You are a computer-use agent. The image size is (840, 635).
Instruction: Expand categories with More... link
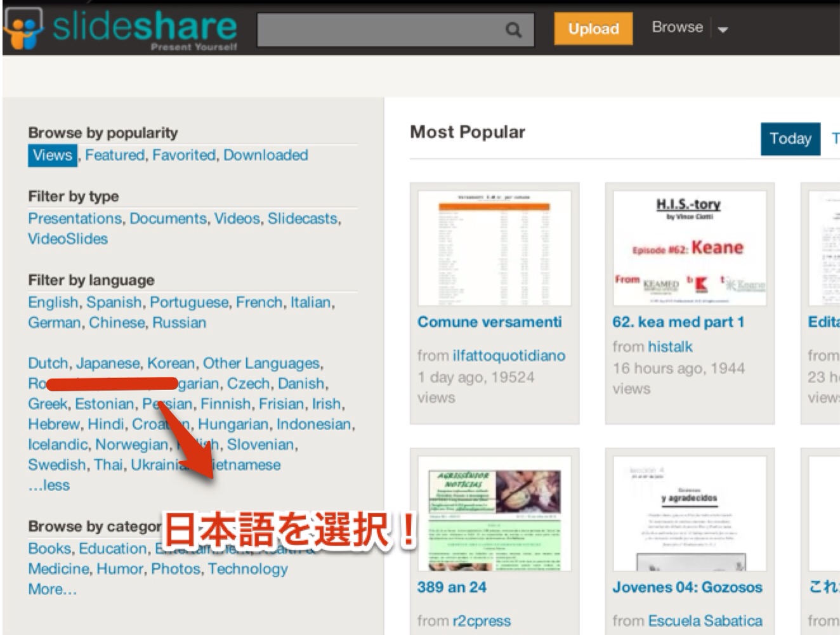pyautogui.click(x=52, y=589)
